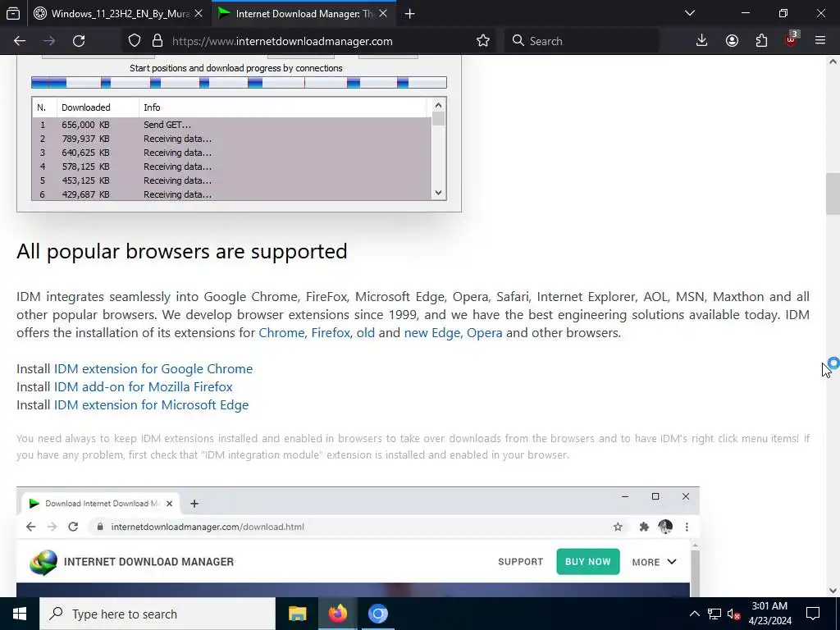Screen dimensions: 840x630
Task: Open the tracking protection shield icon
Action: tap(135, 41)
